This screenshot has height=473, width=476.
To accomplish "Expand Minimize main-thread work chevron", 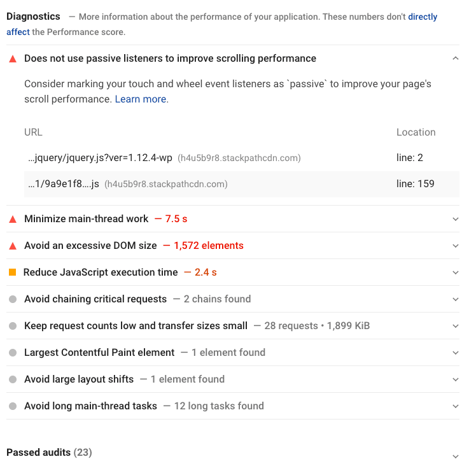I will tap(455, 219).
